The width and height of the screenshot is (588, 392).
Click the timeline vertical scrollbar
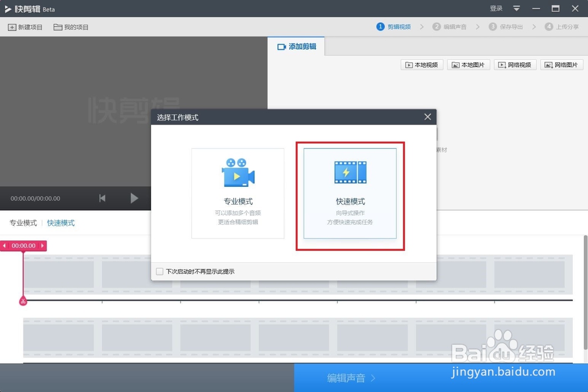tap(586, 292)
